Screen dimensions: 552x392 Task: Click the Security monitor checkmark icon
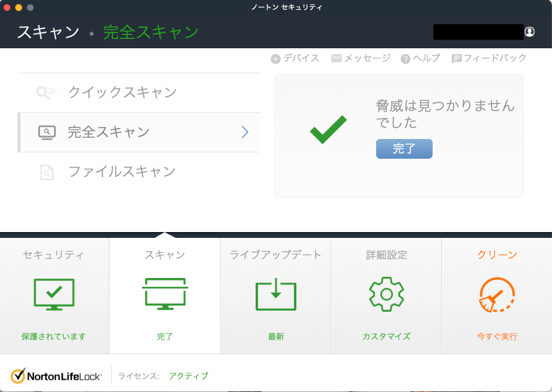pos(54,294)
